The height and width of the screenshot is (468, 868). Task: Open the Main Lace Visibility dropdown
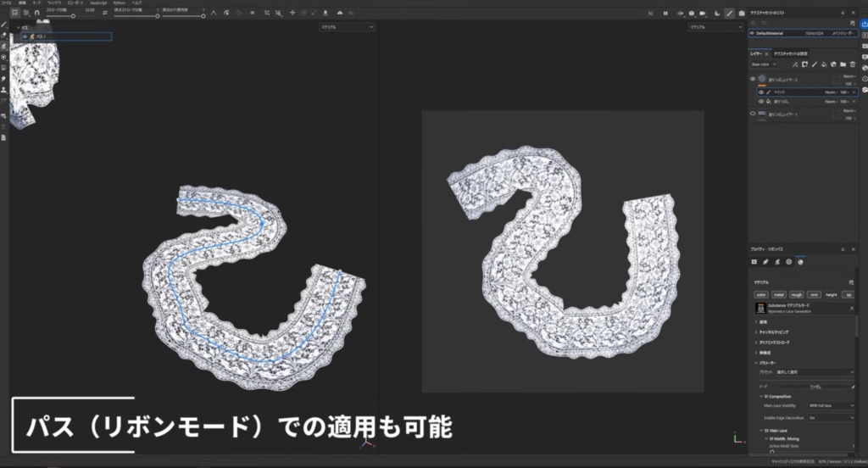(831, 406)
